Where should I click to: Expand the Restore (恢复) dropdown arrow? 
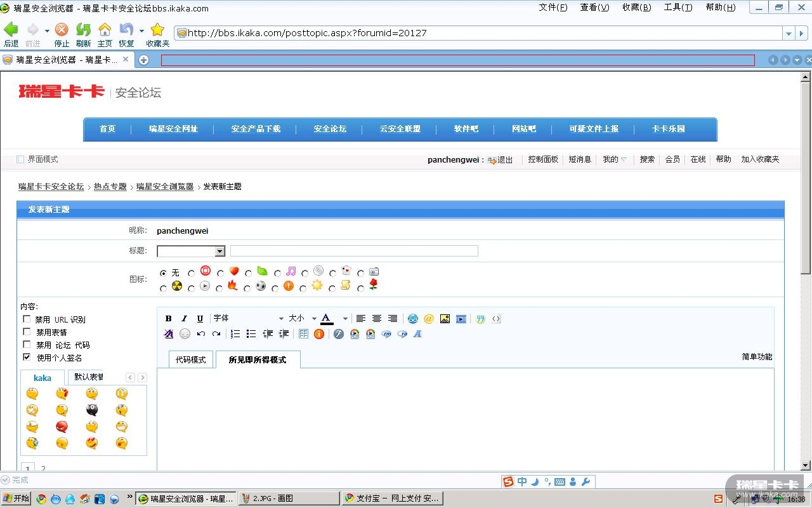pos(141,30)
